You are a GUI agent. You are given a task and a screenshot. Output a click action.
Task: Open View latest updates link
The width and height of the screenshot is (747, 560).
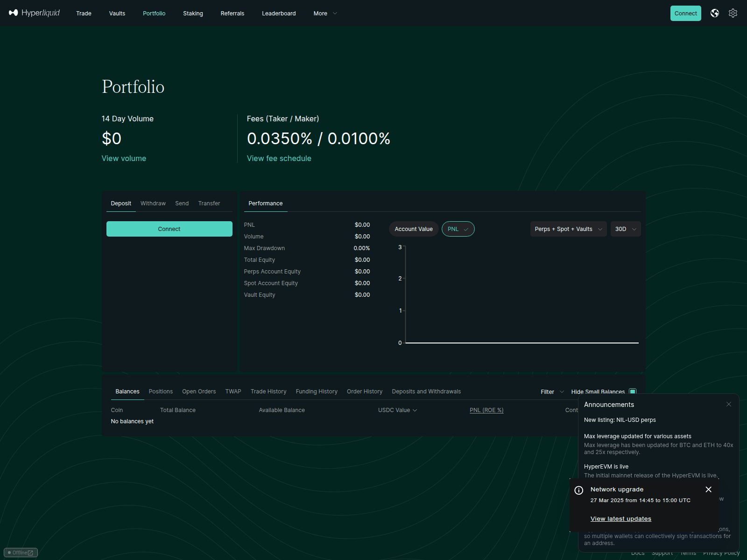[x=620, y=519]
